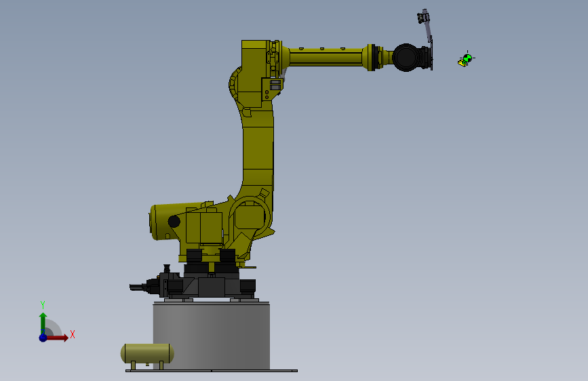Click the green Y axis arrow of the triad
The image size is (588, 381).
click(x=43, y=323)
